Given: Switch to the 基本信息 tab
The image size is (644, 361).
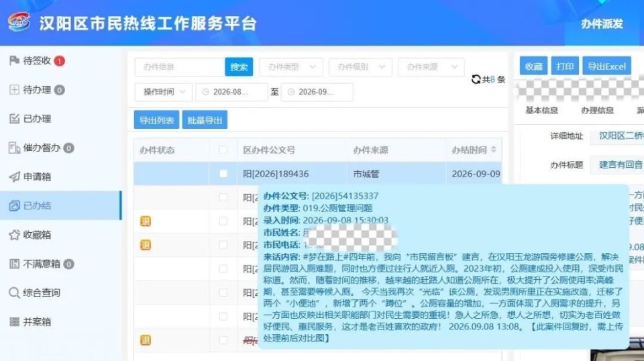Looking at the screenshot, I should (x=541, y=110).
